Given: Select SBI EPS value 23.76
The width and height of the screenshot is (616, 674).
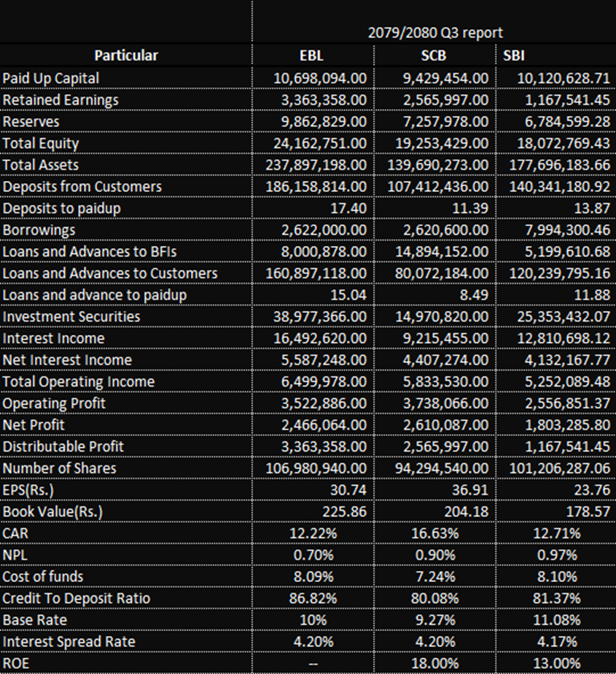Looking at the screenshot, I should (591, 490).
